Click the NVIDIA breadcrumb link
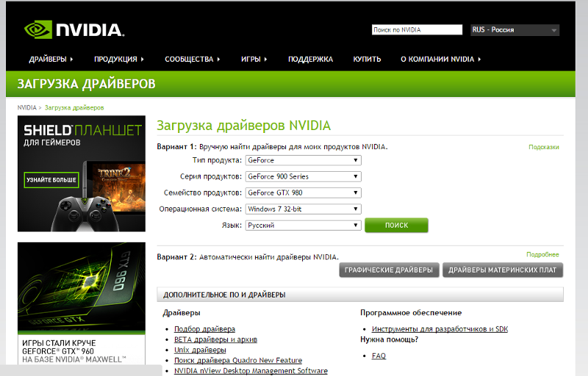588x376 pixels. pos(27,108)
